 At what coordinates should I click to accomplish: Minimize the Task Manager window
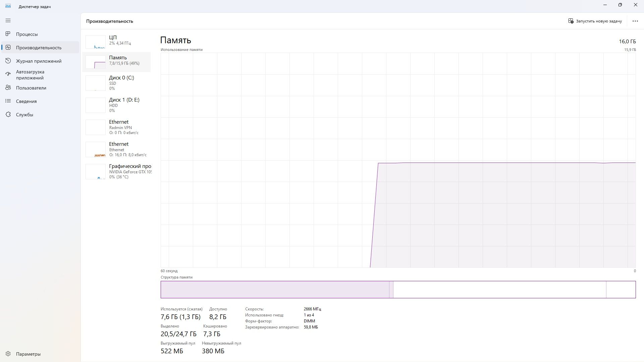pyautogui.click(x=605, y=5)
